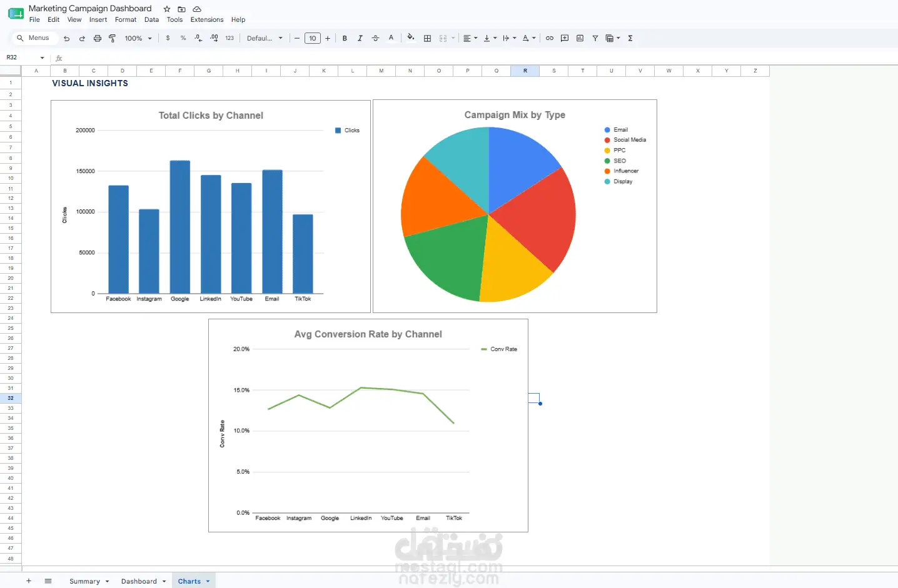Image resolution: width=898 pixels, height=588 pixels.
Task: Increase font size with plus
Action: tap(328, 39)
